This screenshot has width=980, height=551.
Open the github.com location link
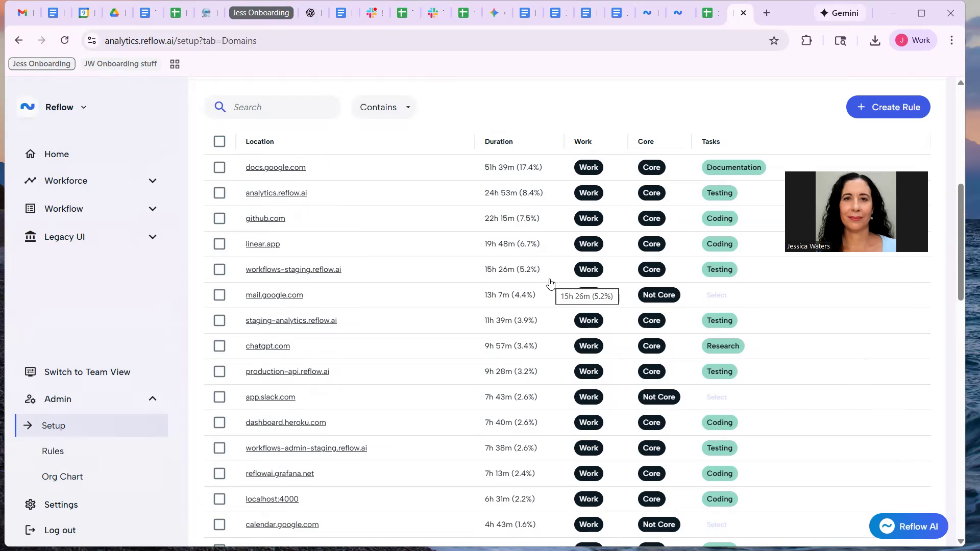tap(265, 218)
